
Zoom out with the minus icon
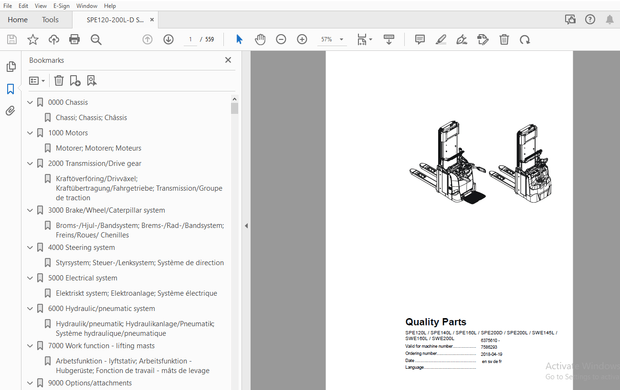(281, 40)
